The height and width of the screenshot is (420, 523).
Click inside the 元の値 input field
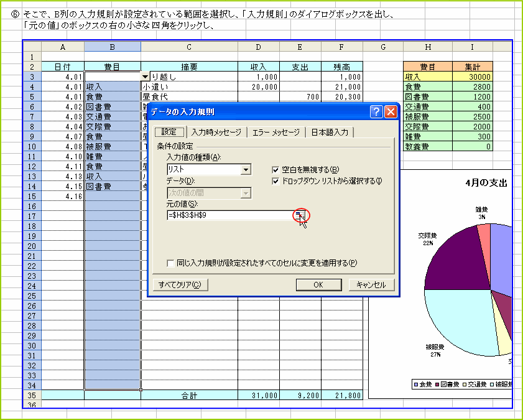[x=230, y=215]
